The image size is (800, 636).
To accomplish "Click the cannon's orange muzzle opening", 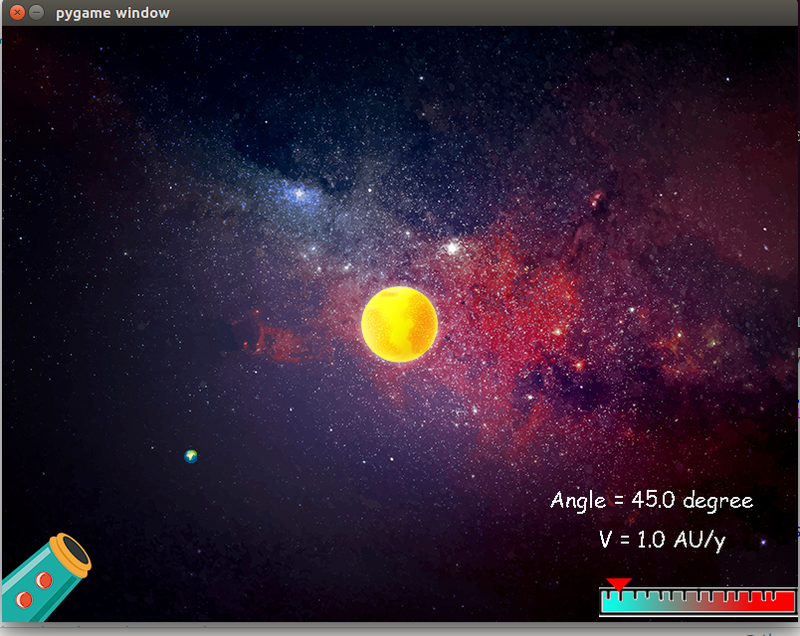I will coord(71,553).
